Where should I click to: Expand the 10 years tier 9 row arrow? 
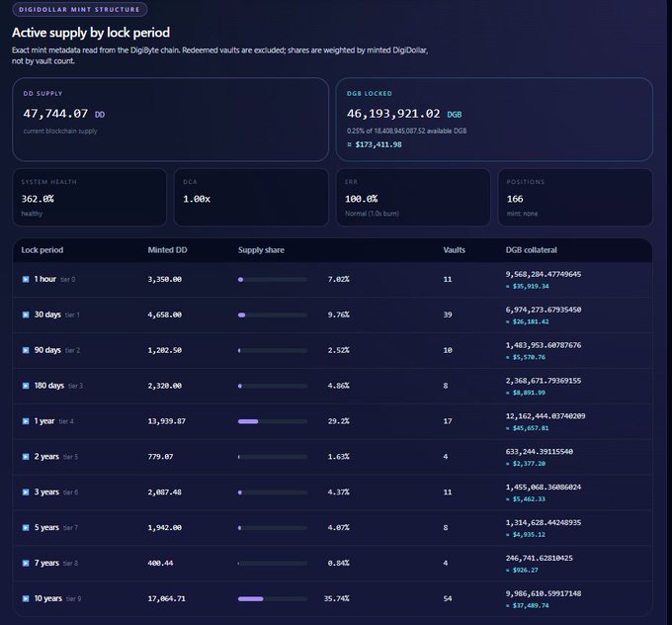26,598
